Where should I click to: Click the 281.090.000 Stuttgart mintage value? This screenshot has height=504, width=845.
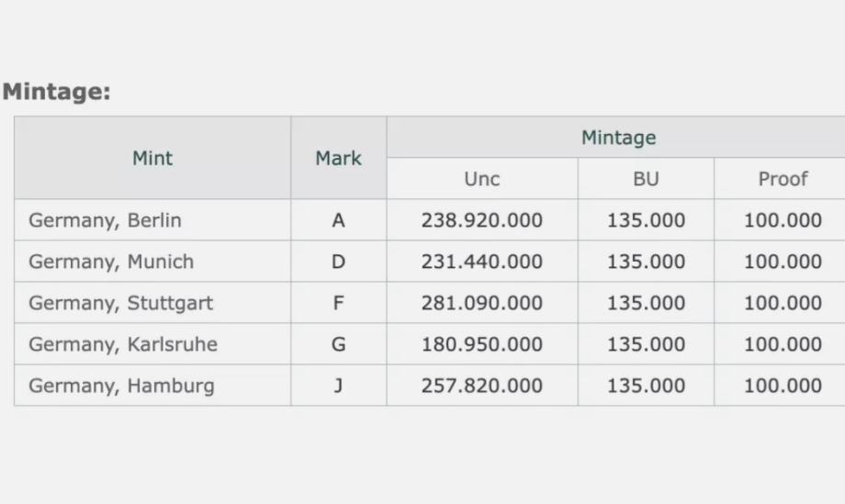(x=481, y=303)
